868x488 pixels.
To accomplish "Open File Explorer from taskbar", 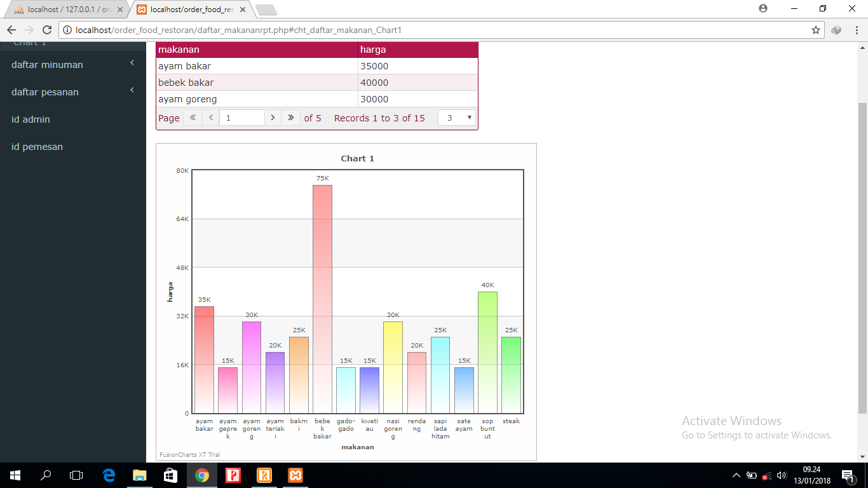I will pyautogui.click(x=140, y=475).
